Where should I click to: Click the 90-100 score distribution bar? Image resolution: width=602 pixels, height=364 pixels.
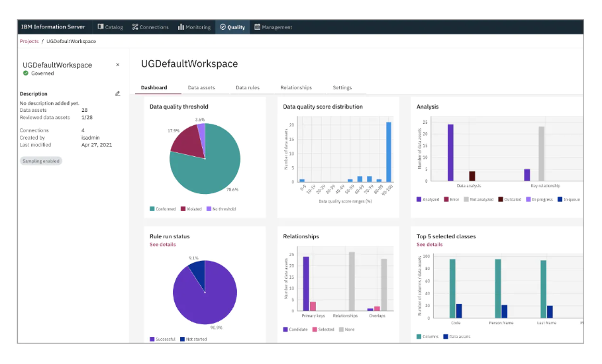pyautogui.click(x=389, y=152)
